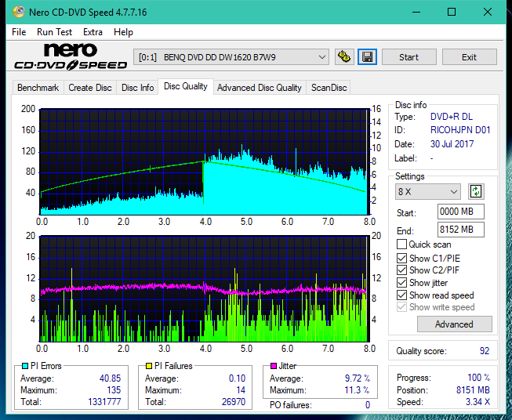Click the cyan PI Errors color swatch
The image size is (512, 420).
point(24,366)
